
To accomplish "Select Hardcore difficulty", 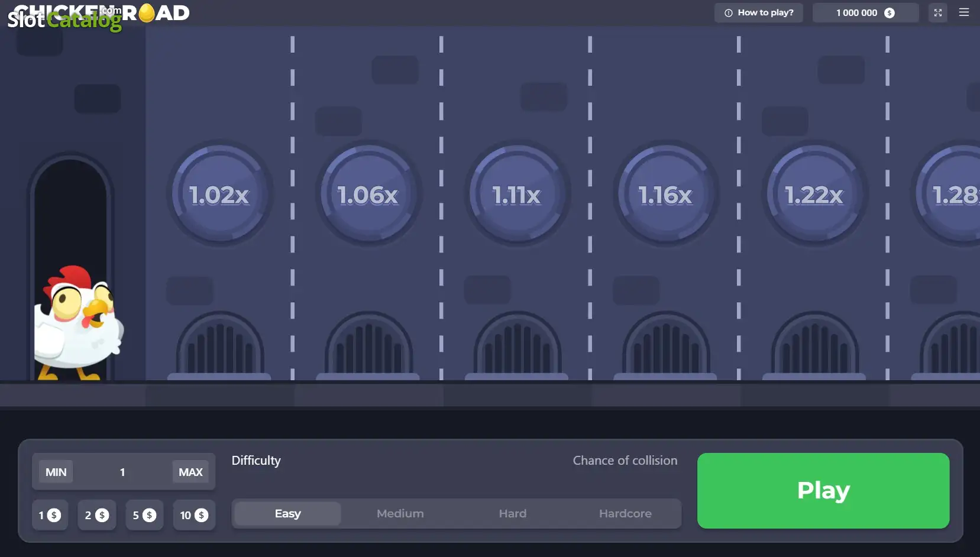I will [625, 514].
